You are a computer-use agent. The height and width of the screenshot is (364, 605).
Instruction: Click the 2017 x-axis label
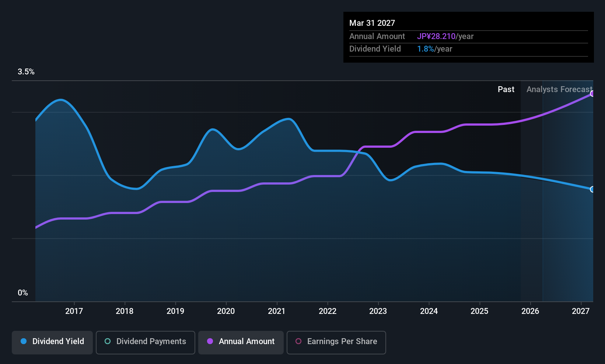(x=74, y=311)
